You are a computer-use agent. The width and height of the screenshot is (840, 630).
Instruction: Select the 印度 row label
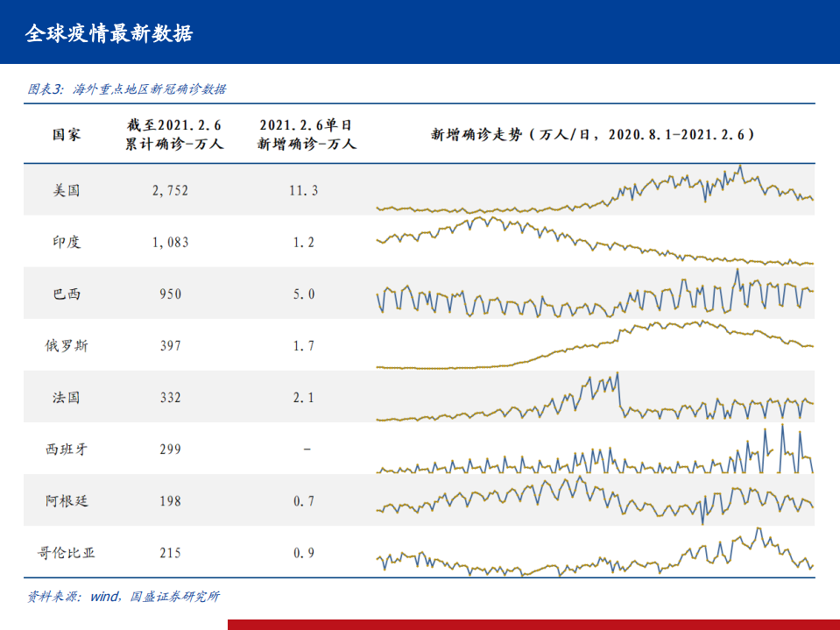(65, 242)
